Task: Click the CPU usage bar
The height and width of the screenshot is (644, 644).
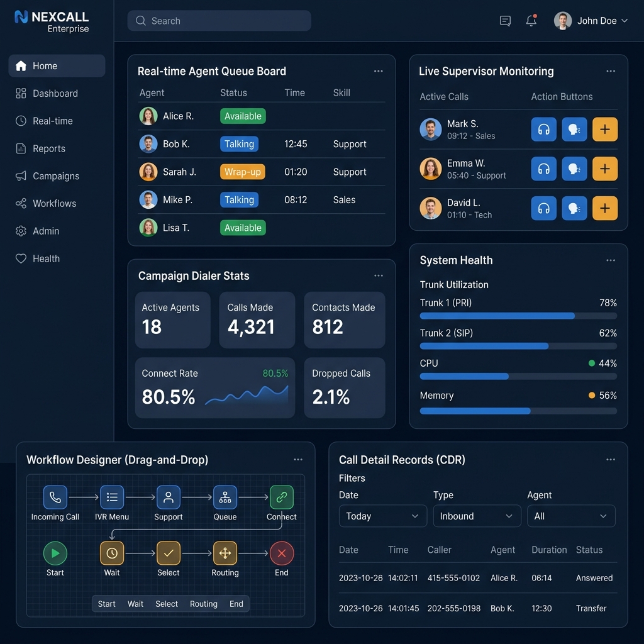Action: coord(518,376)
